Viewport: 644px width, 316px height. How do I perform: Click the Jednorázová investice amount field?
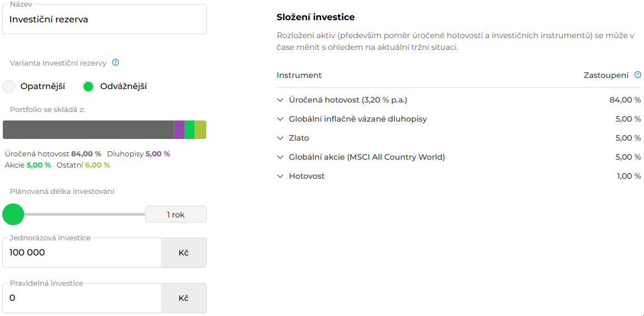click(x=82, y=253)
